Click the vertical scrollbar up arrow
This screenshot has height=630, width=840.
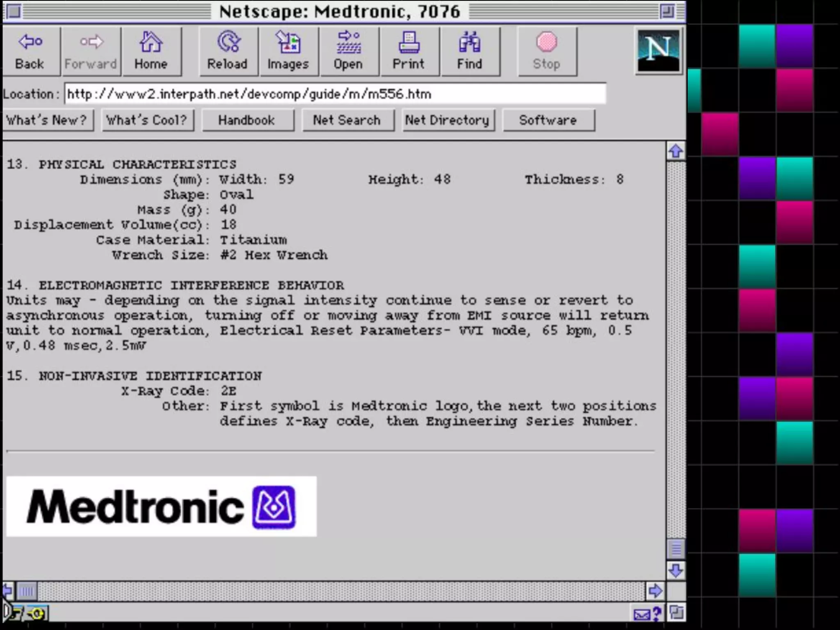pyautogui.click(x=676, y=151)
